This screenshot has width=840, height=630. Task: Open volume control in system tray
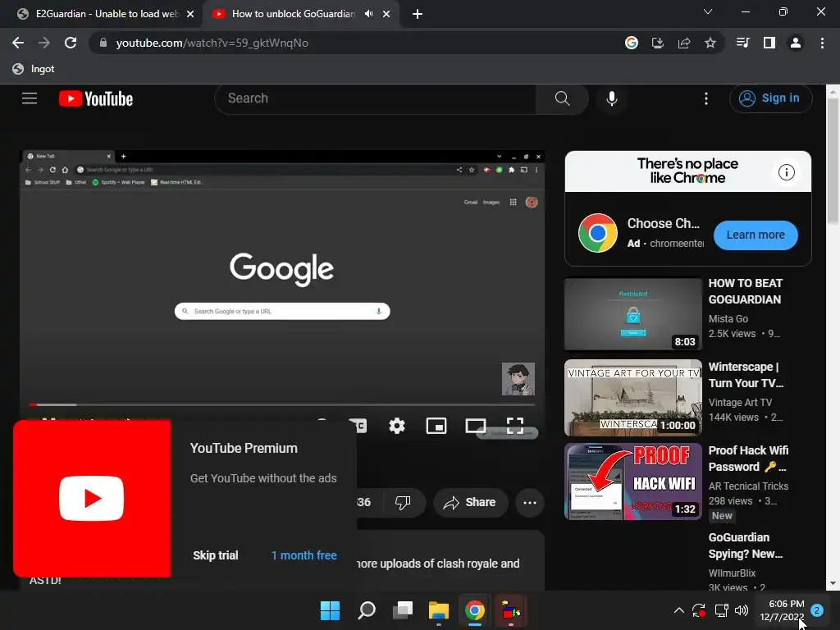[x=742, y=610]
